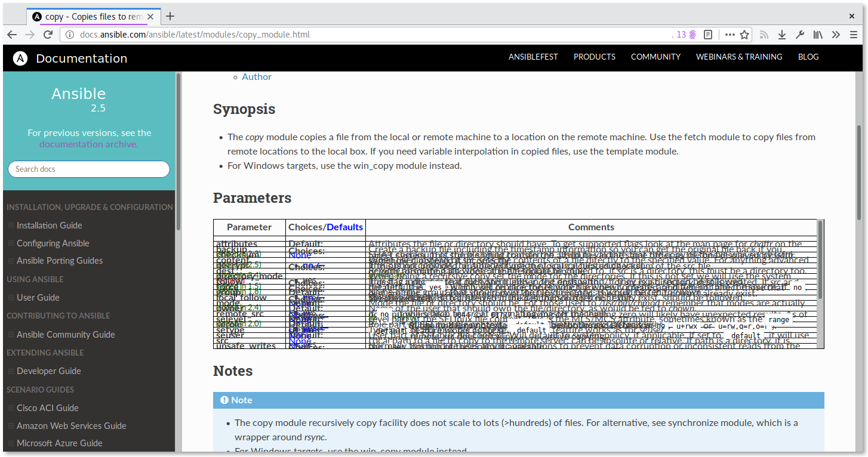Viewport: 868px width, 457px height.
Task: Close the browser window
Action: pyautogui.click(x=852, y=16)
